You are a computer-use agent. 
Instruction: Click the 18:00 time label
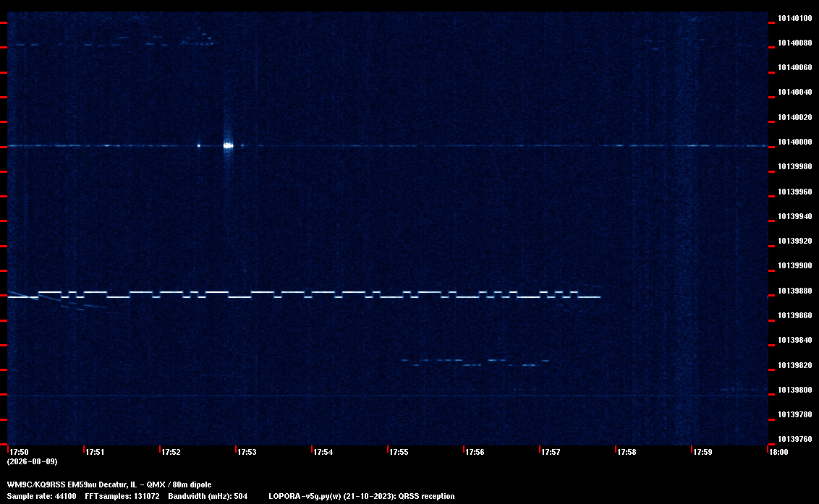click(x=778, y=452)
